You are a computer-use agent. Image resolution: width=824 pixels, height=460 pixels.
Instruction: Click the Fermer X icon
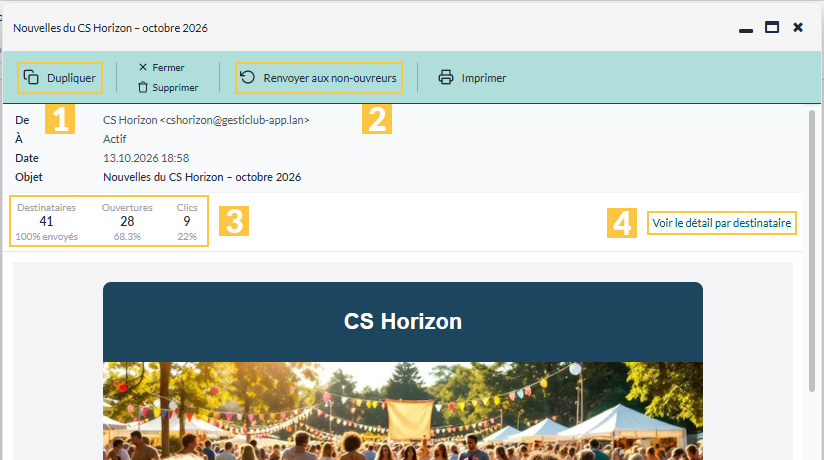click(142, 67)
